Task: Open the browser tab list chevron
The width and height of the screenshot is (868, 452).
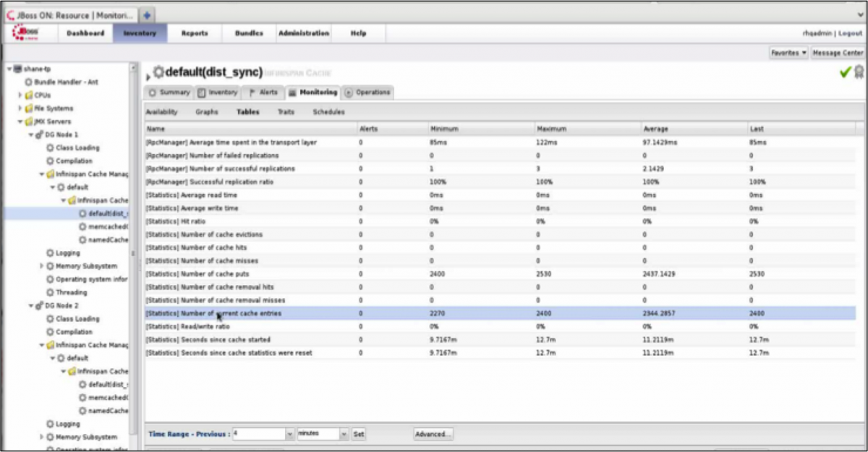Action: point(860,14)
